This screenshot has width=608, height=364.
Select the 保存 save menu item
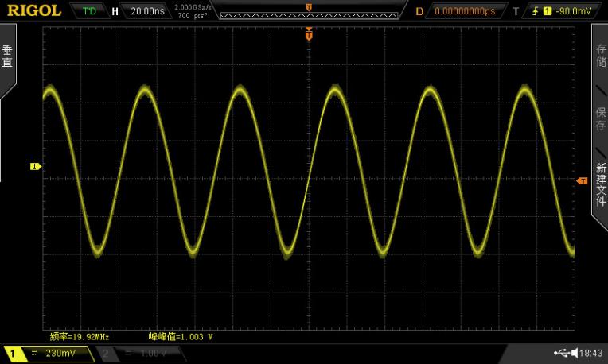click(601, 119)
